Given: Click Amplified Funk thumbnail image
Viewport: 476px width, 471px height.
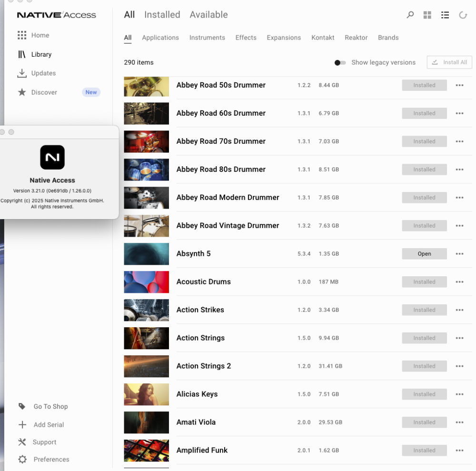Looking at the screenshot, I should 146,451.
